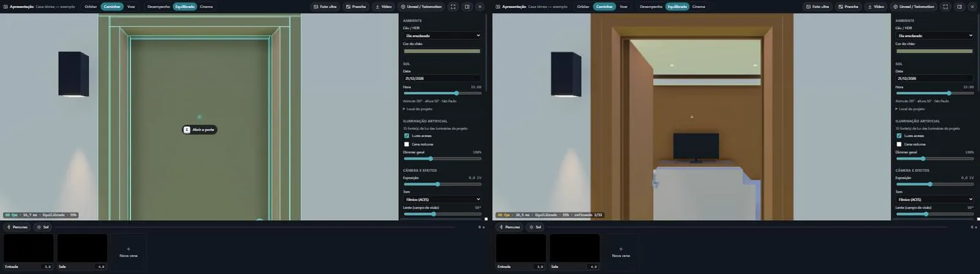The width and height of the screenshot is (980, 274).
Task: Select Sala scene thumbnail in left window
Action: tap(83, 252)
